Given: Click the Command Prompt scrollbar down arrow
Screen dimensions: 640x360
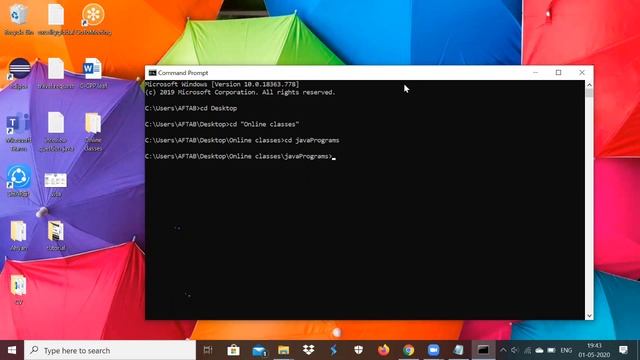Looking at the screenshot, I should [x=589, y=316].
